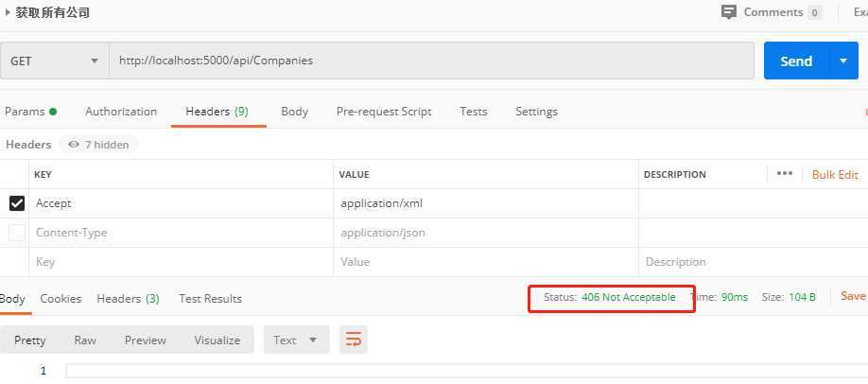The width and height of the screenshot is (868, 384).
Task: Send the request
Action: click(x=796, y=61)
